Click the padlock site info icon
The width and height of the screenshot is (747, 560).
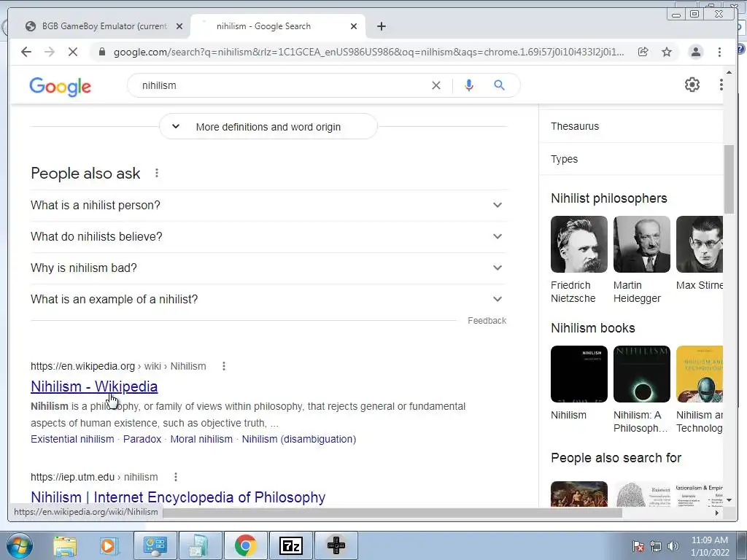coord(101,52)
